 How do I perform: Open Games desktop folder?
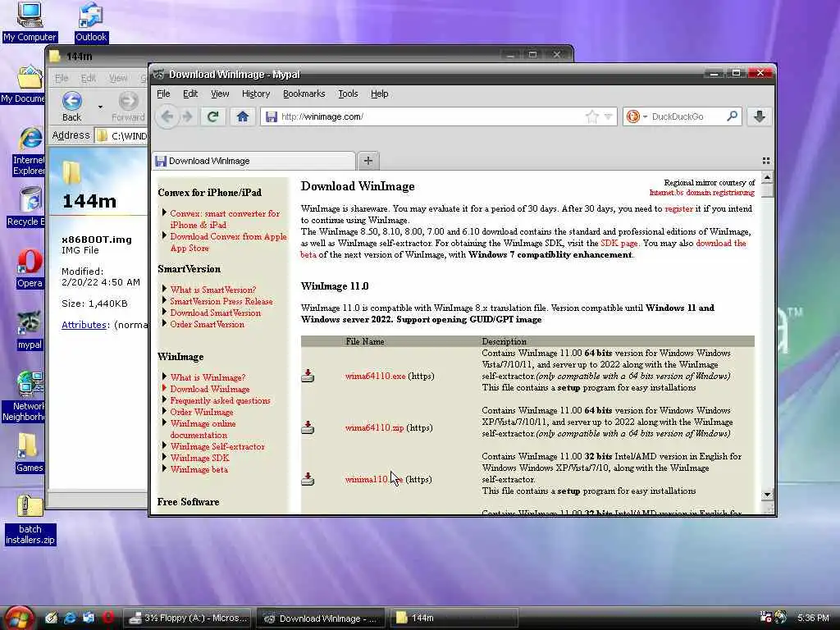30,453
